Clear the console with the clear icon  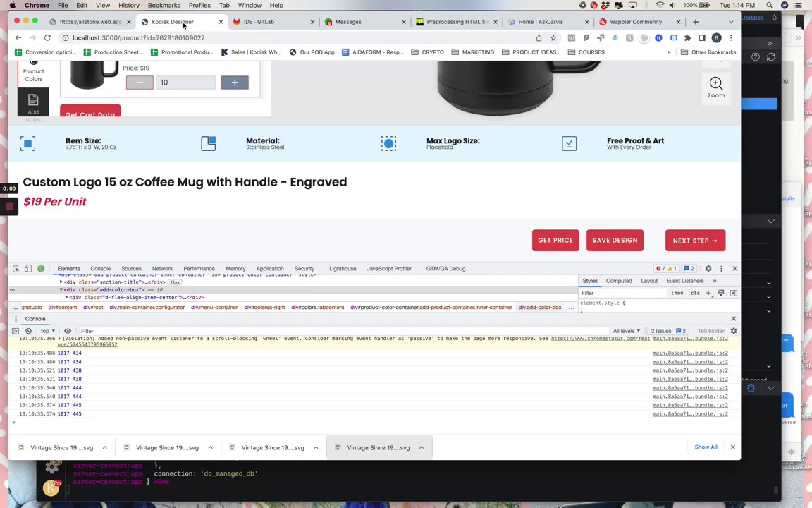[x=28, y=331]
